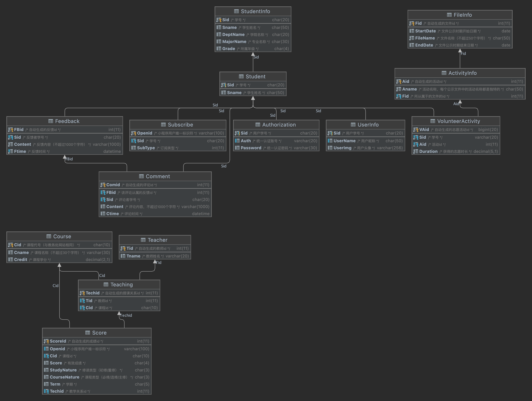The height and width of the screenshot is (401, 532).
Task: Click the column icon beside StudyNature in Score
Action: click(x=46, y=370)
